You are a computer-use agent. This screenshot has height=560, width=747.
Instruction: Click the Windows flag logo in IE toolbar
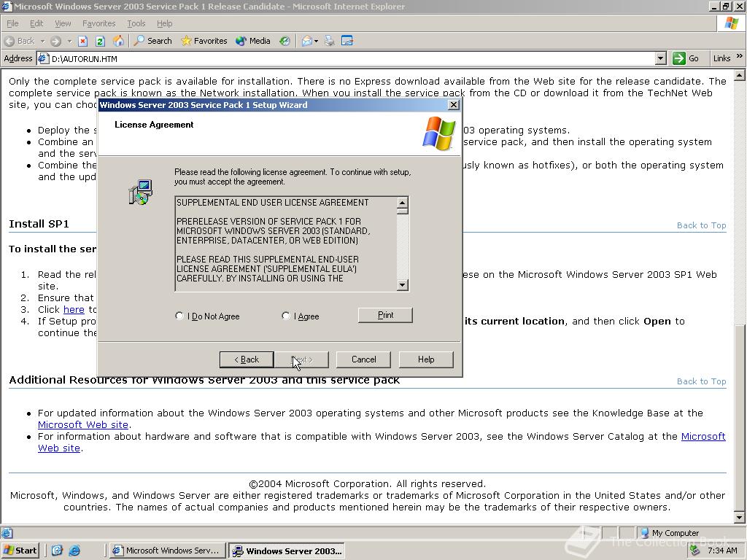click(x=731, y=23)
